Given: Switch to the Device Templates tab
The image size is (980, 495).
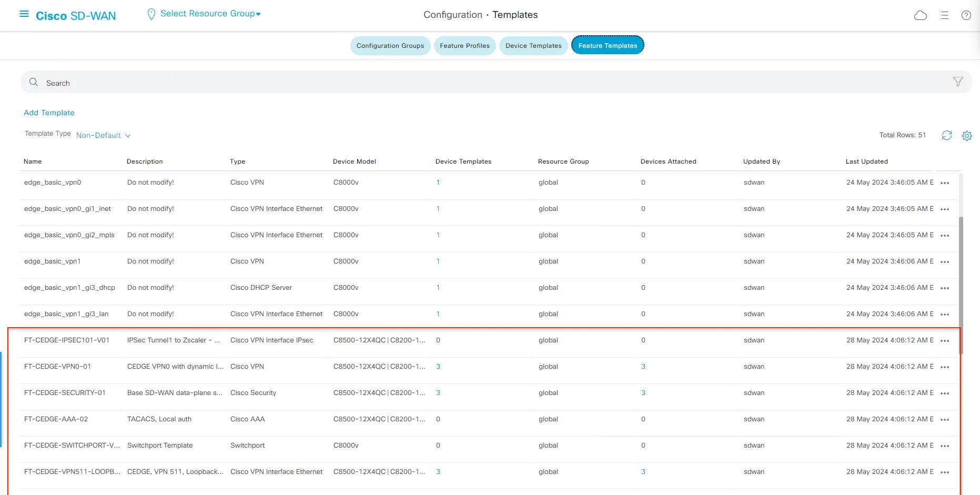Looking at the screenshot, I should coord(533,46).
